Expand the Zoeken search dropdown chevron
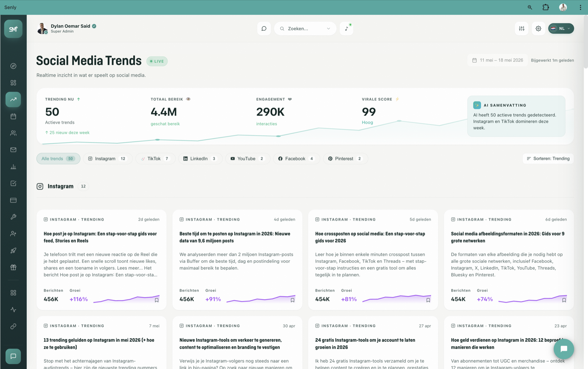This screenshot has width=588, height=369. click(x=329, y=29)
